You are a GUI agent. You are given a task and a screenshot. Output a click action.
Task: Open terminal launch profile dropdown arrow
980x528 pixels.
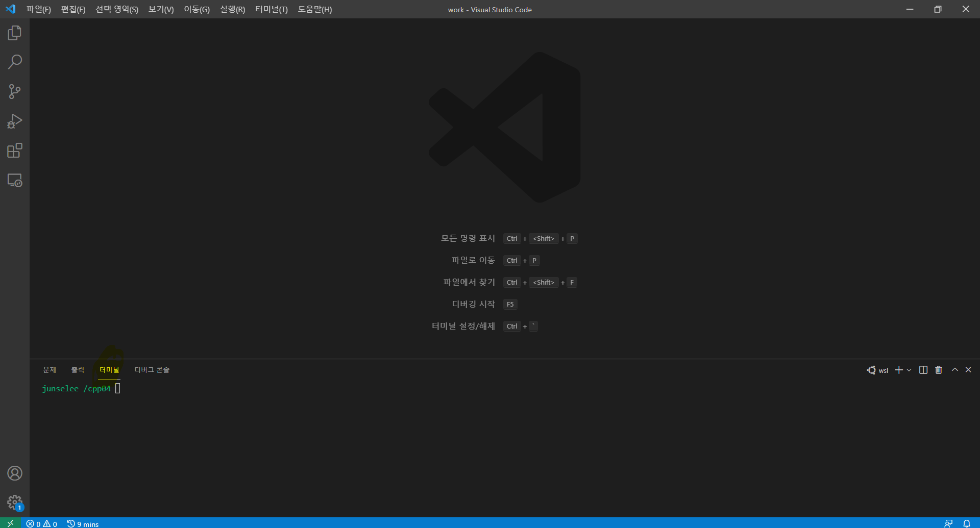click(909, 370)
